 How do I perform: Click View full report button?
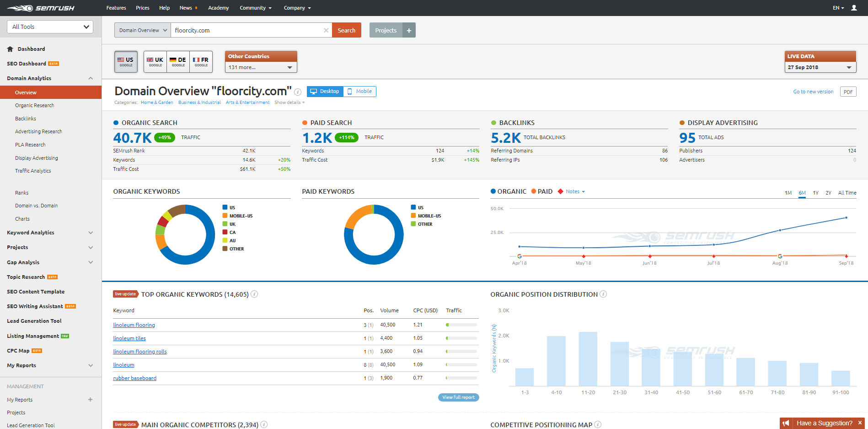click(x=458, y=397)
